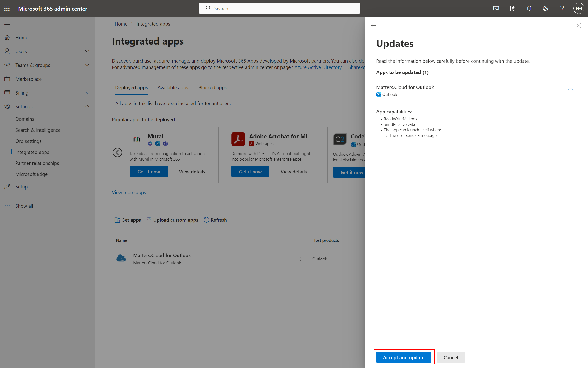Image resolution: width=588 pixels, height=368 pixels.
Task: Collapse the Settings section chevron
Action: pyautogui.click(x=87, y=106)
